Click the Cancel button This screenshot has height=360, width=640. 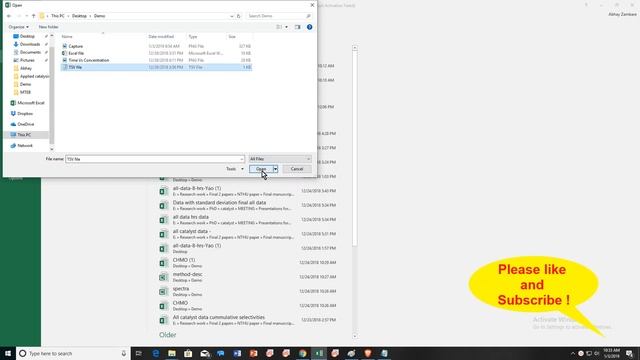click(x=297, y=169)
